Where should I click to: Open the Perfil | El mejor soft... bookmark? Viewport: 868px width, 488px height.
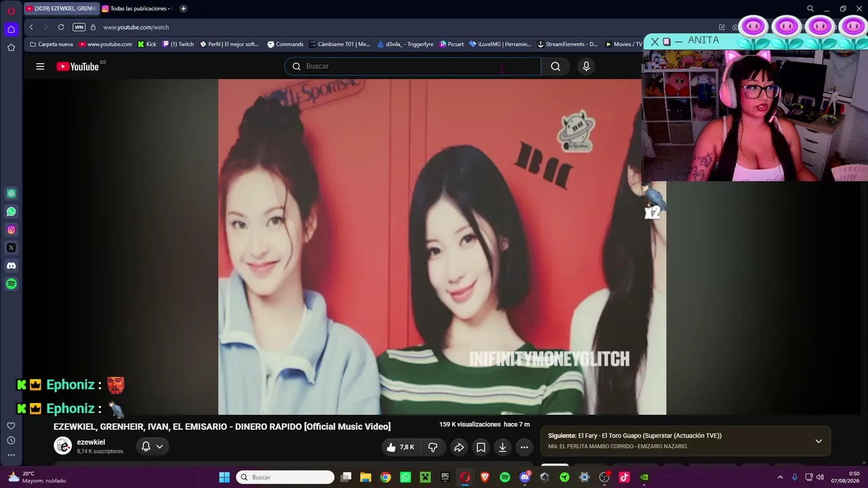point(229,44)
